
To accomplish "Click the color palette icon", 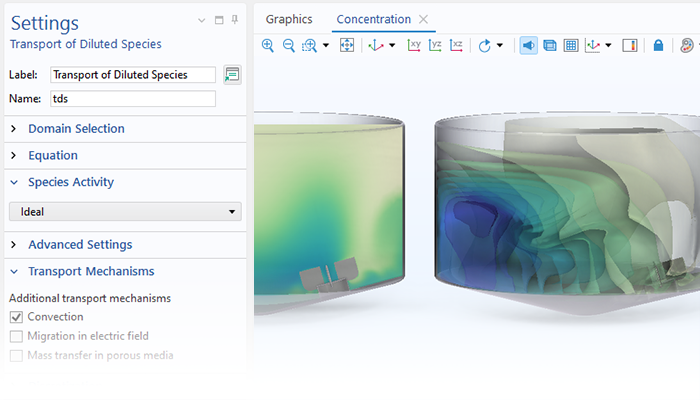I will 687,45.
